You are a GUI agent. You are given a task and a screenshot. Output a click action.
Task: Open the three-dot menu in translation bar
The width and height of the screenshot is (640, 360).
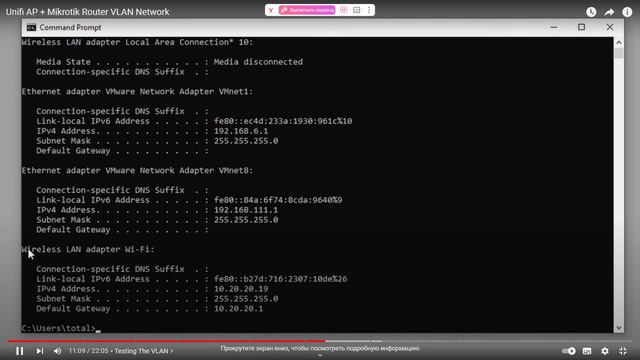click(369, 10)
